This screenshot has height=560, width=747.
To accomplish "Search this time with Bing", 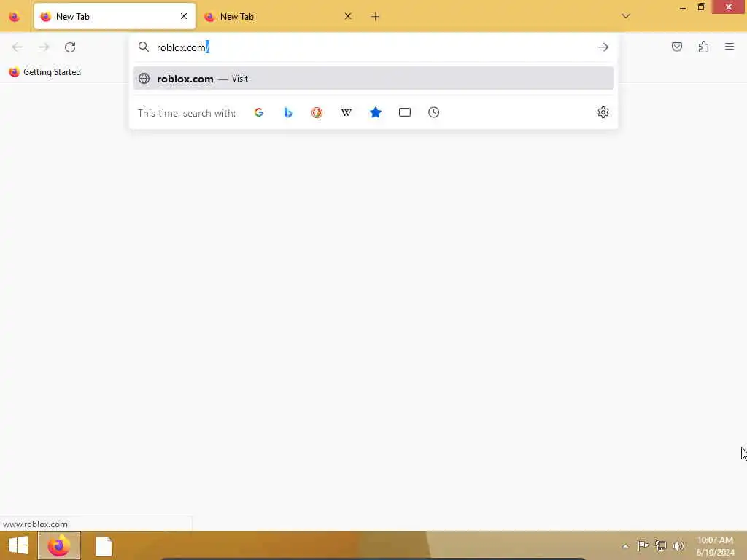I will [x=287, y=112].
